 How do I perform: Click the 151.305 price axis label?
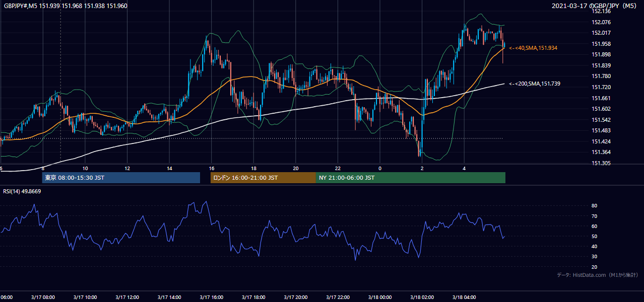coord(601,163)
